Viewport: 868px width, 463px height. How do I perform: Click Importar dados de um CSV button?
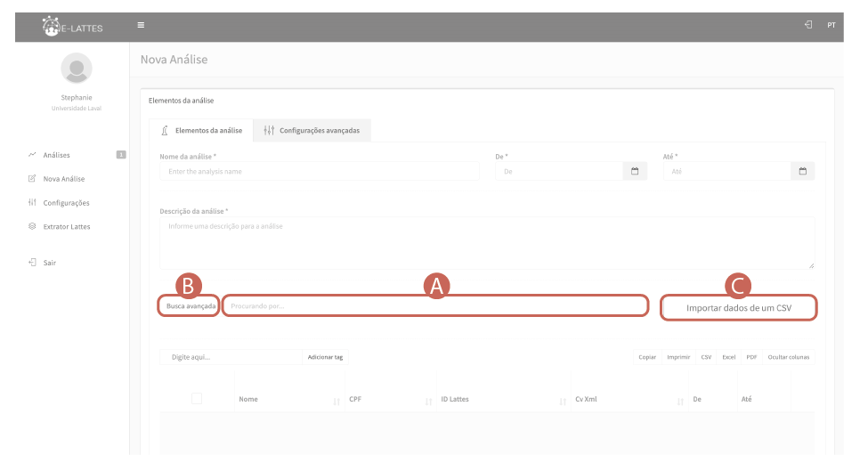click(738, 308)
